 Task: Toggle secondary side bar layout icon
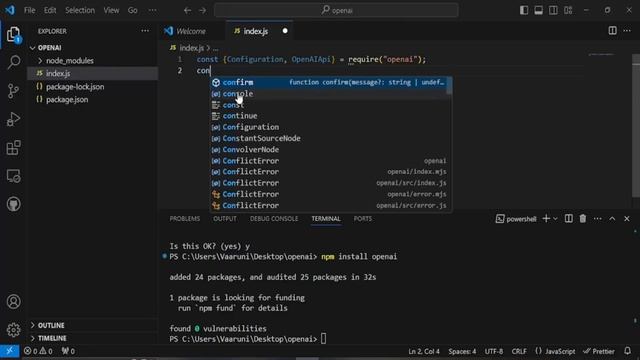pyautogui.click(x=553, y=10)
